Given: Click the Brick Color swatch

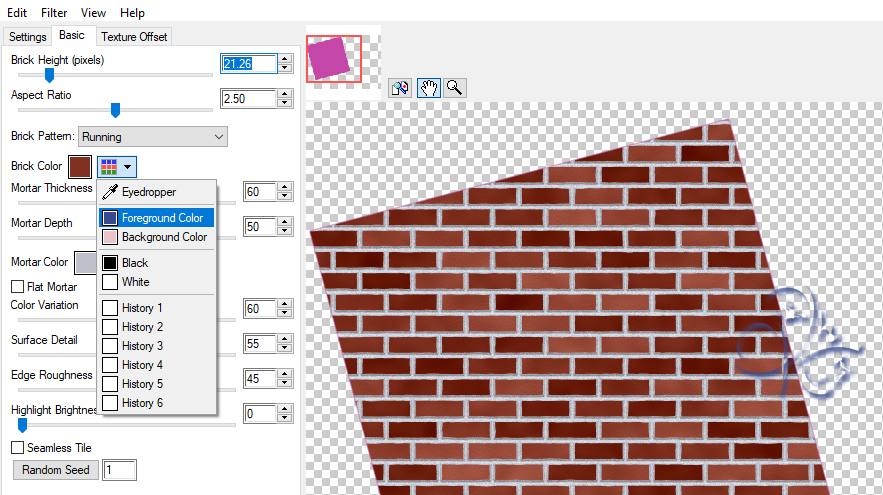Looking at the screenshot, I should (80, 167).
